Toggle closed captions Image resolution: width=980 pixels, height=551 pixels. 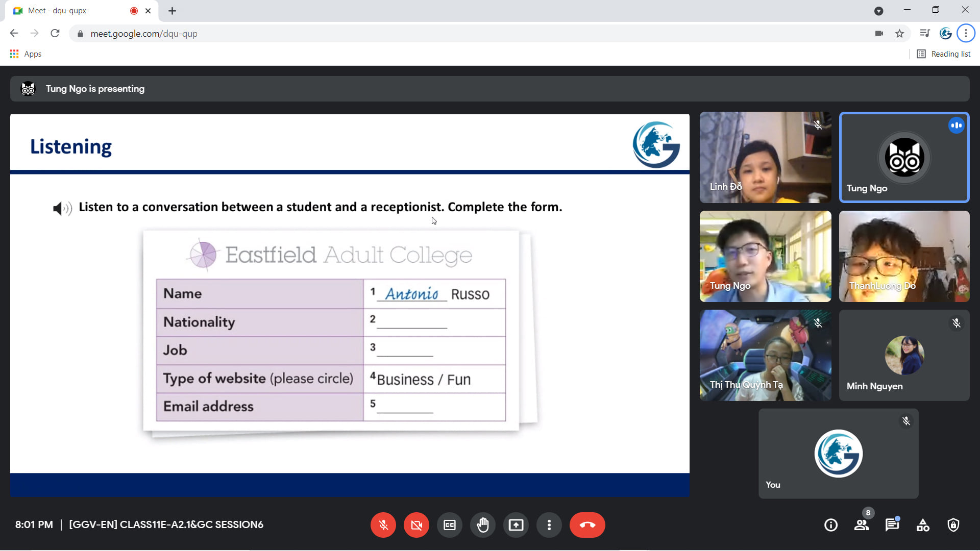point(450,525)
